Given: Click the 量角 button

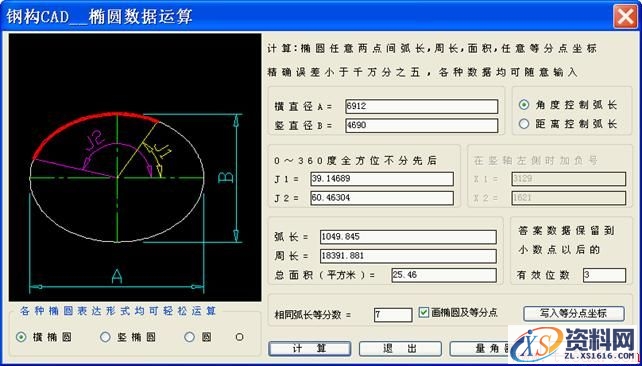Looking at the screenshot, I should point(479,349).
